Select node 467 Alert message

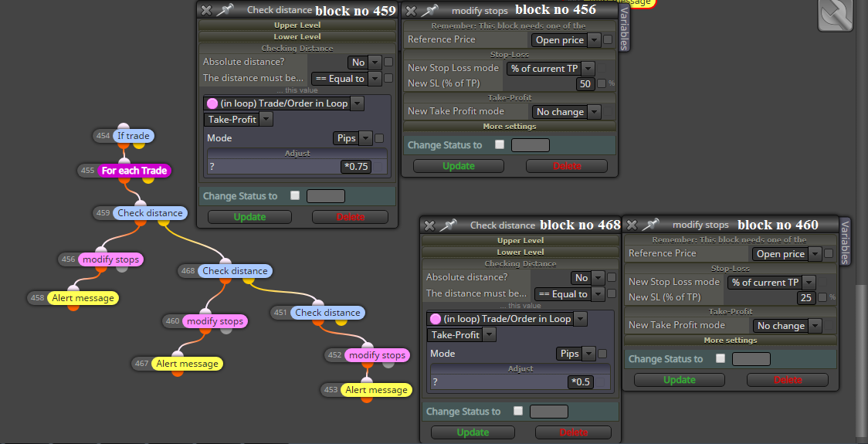pyautogui.click(x=187, y=364)
